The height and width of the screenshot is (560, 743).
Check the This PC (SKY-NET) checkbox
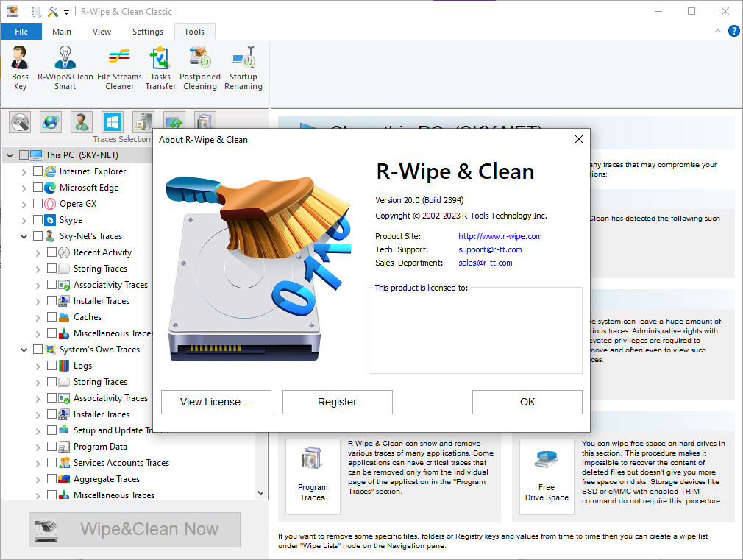click(24, 155)
